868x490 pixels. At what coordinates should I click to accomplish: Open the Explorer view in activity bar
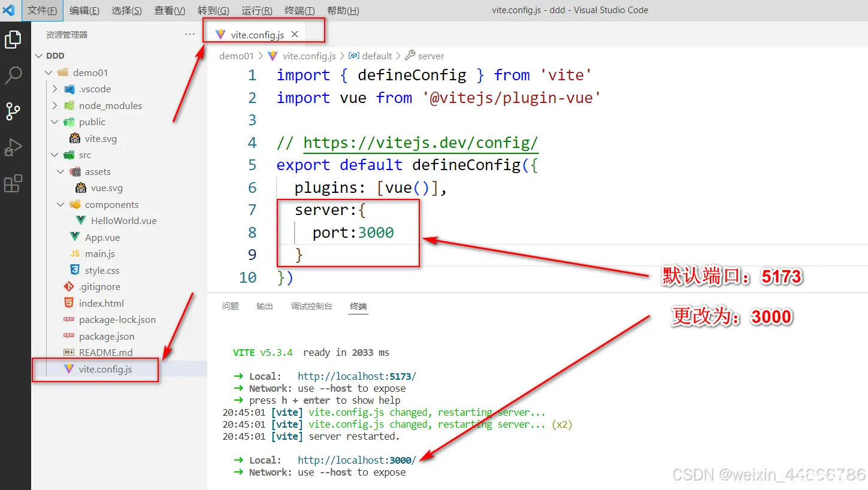(x=13, y=40)
